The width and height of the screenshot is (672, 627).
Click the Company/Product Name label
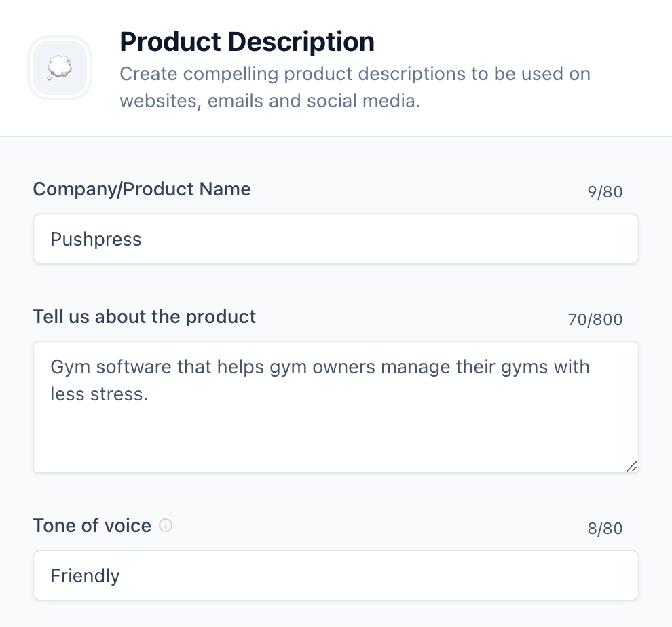point(142,189)
